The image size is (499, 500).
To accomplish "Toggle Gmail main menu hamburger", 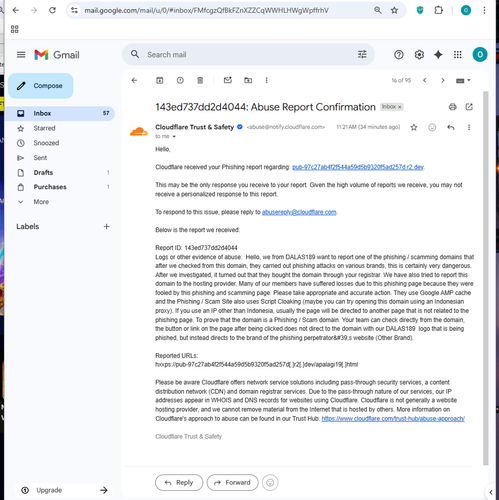I will point(21,55).
